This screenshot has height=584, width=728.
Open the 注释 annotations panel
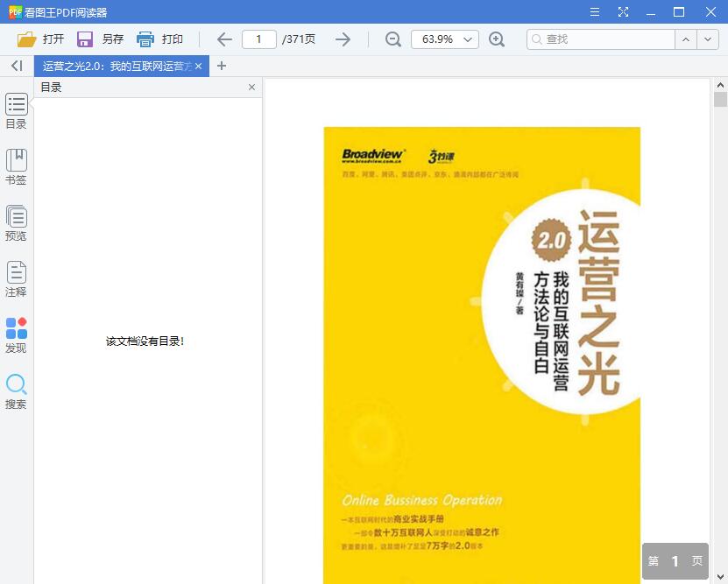[x=17, y=279]
